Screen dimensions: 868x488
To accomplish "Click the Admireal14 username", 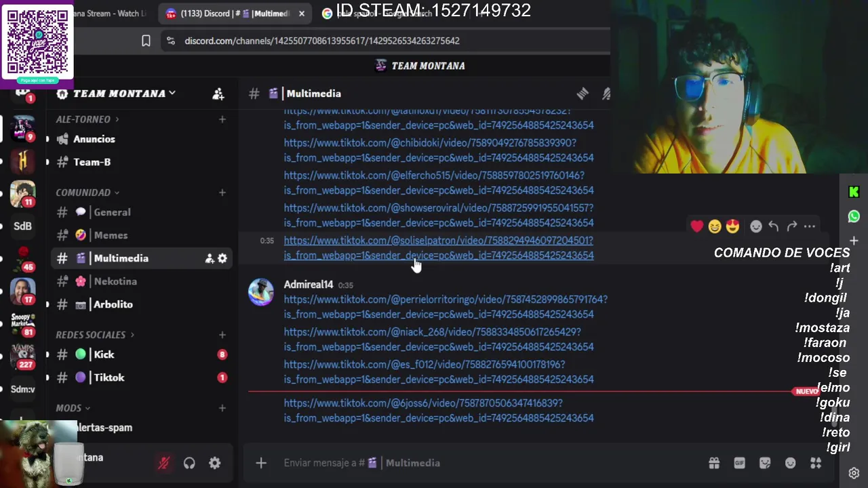I will (309, 285).
